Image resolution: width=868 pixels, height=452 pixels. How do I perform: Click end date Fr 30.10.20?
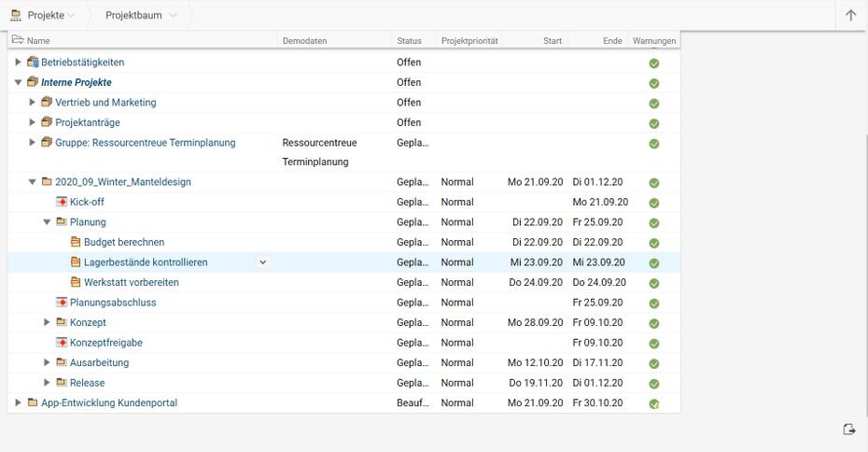click(x=597, y=403)
